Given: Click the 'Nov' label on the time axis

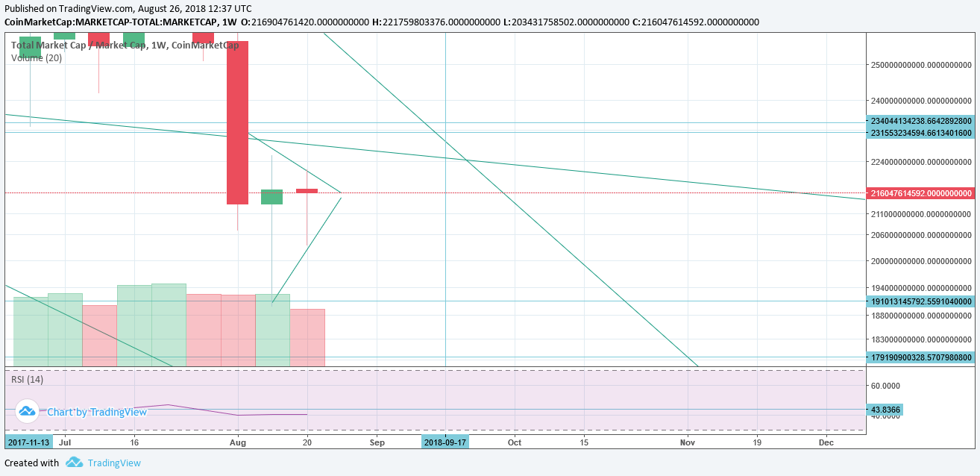Looking at the screenshot, I should [x=688, y=442].
